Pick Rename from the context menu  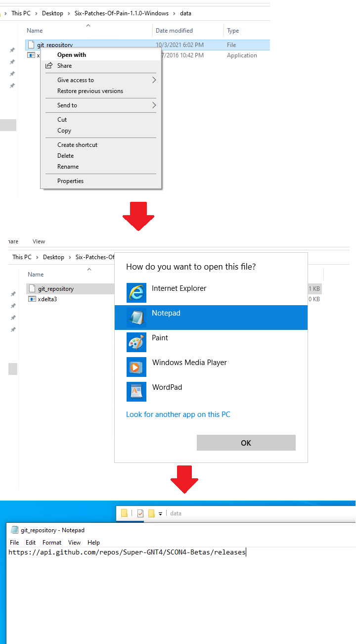pyautogui.click(x=68, y=167)
